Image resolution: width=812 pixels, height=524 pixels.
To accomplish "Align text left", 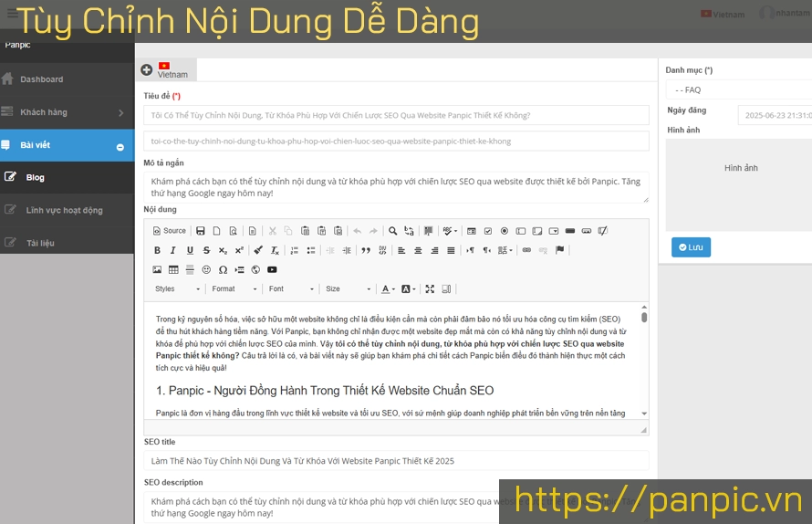I will [x=401, y=250].
